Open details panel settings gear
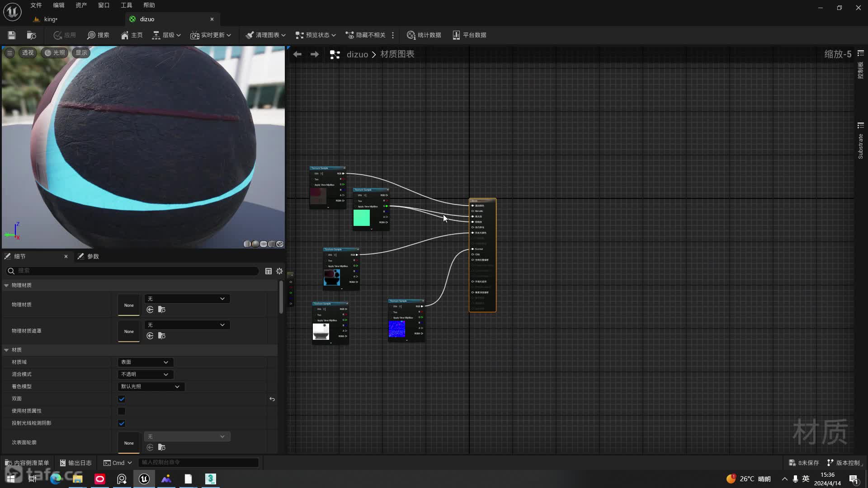The image size is (868, 488). 279,271
